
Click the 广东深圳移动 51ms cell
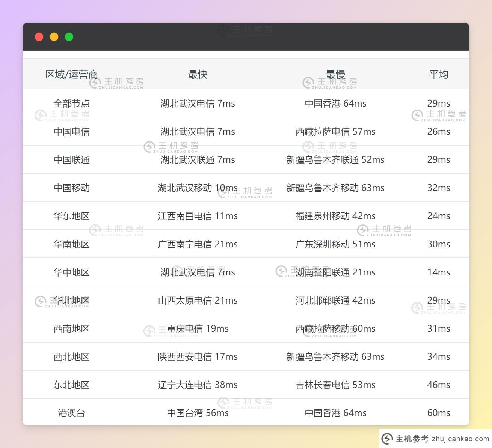(x=335, y=244)
